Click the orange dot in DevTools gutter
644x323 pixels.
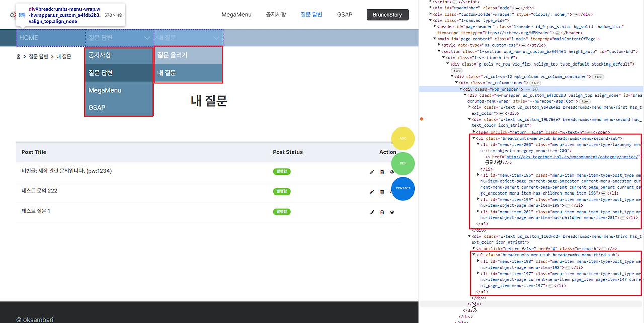click(x=421, y=119)
